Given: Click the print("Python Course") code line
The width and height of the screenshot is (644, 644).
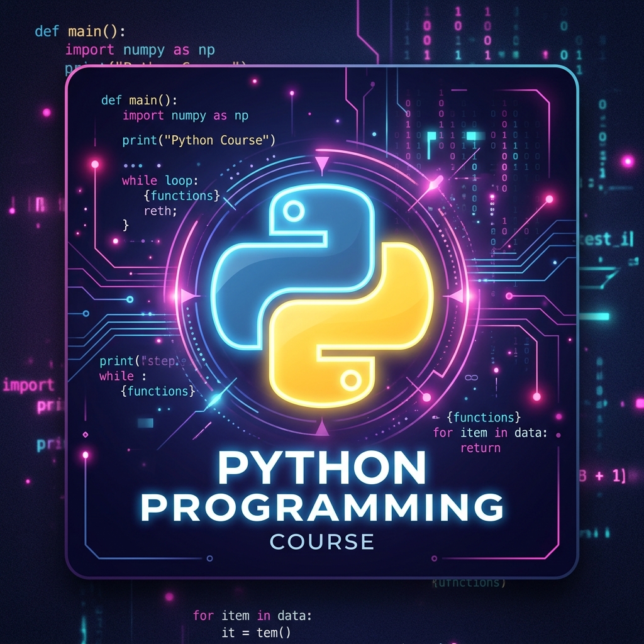Looking at the screenshot, I should (x=199, y=140).
